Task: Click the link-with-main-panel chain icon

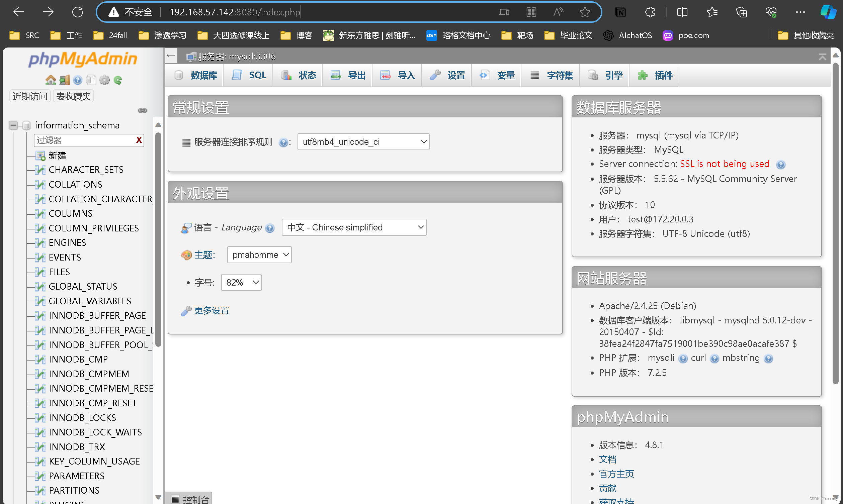Action: coord(142,110)
